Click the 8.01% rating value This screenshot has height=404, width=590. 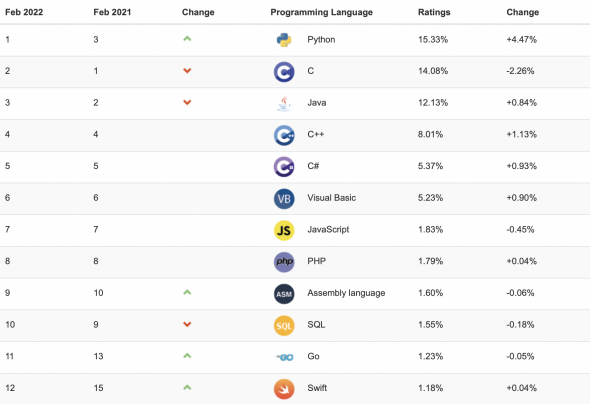coord(430,134)
